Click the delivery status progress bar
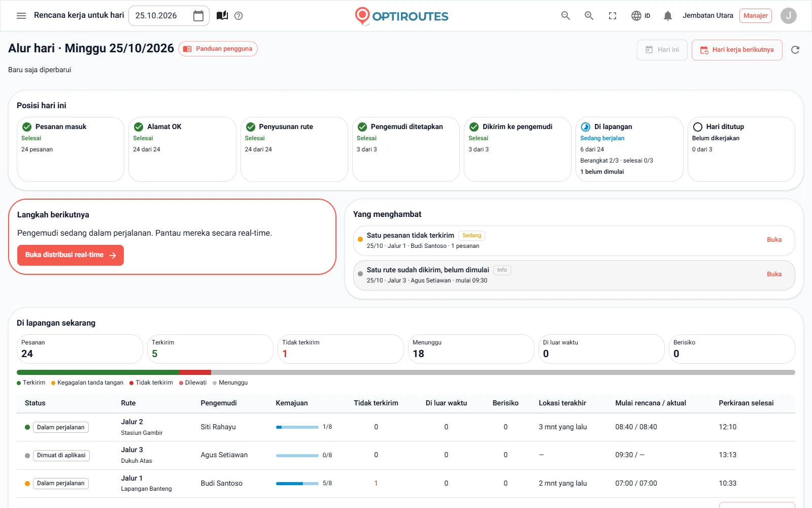 click(405, 372)
